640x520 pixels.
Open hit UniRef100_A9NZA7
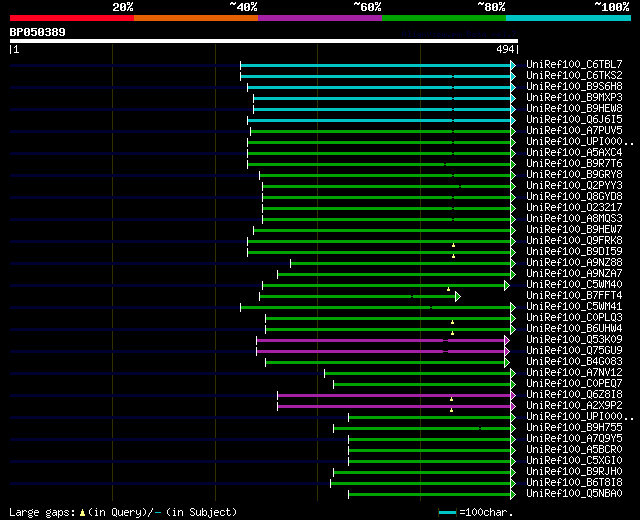click(x=574, y=273)
